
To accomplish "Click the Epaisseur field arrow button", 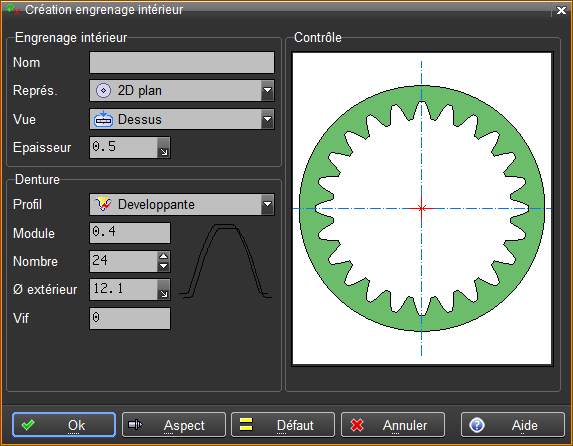I will [164, 148].
